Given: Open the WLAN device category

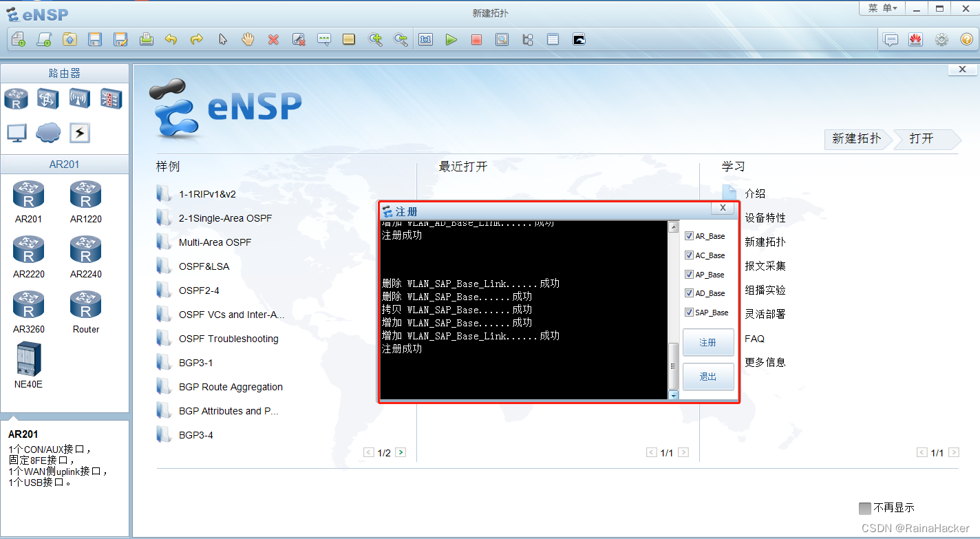Looking at the screenshot, I should click(79, 98).
